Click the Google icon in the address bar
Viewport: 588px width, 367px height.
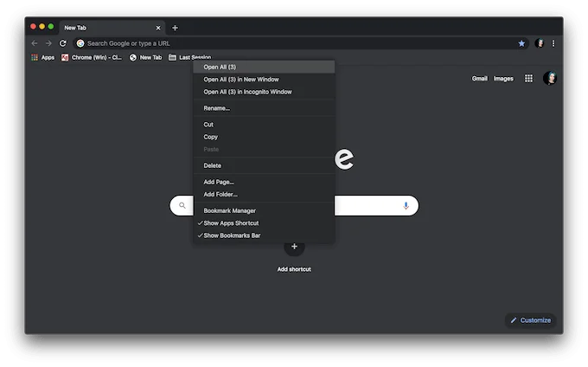coord(80,43)
